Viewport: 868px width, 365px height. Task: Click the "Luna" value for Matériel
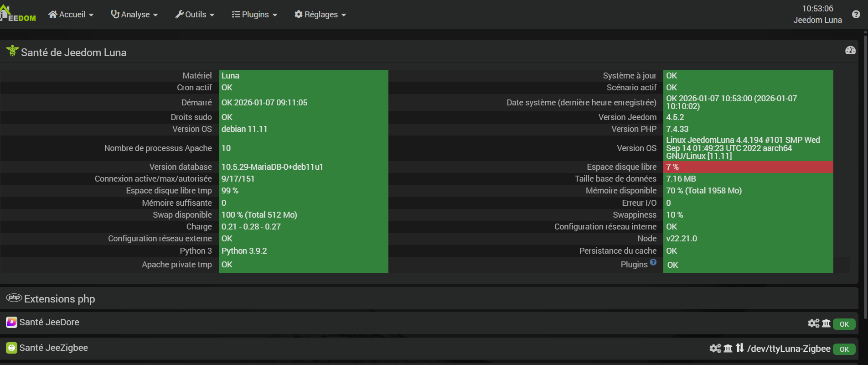tap(230, 76)
